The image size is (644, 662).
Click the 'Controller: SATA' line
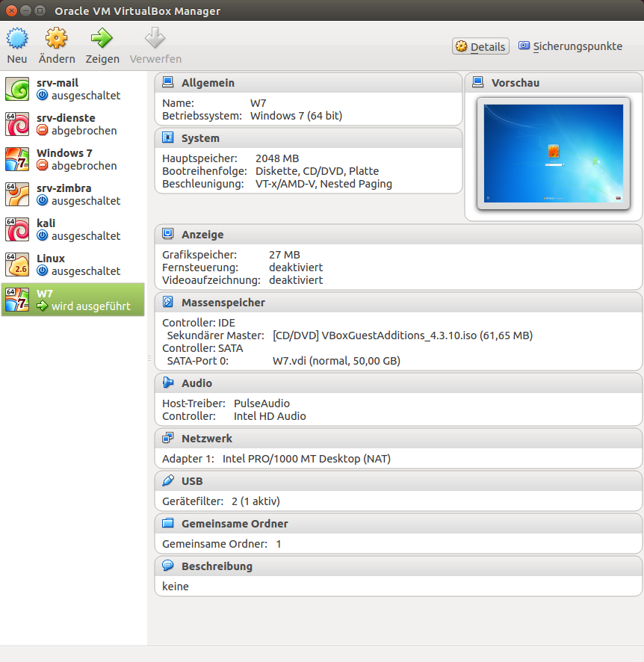(x=202, y=348)
